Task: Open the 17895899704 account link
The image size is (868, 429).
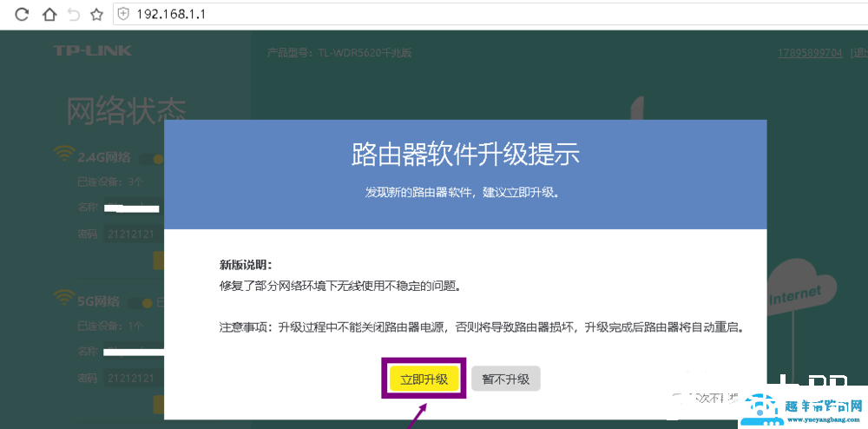Action: tap(811, 53)
